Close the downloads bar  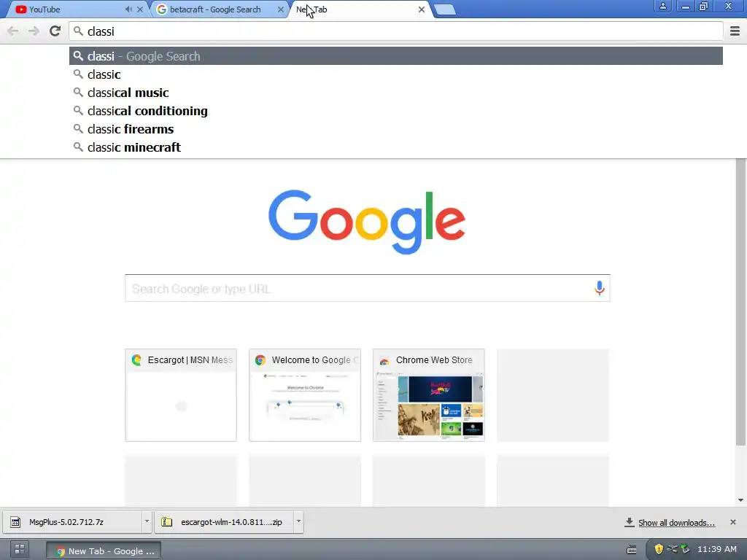click(732, 522)
